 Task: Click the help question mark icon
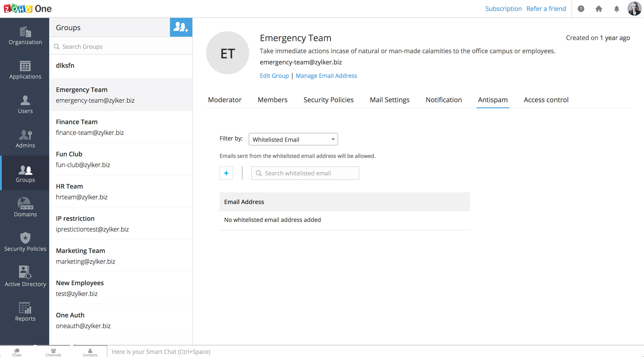click(x=581, y=9)
